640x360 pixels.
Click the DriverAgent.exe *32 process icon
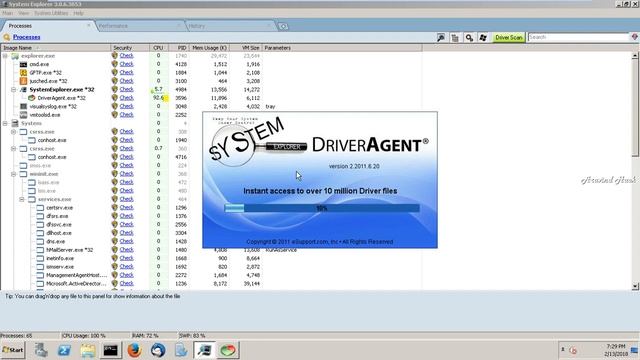pyautogui.click(x=31, y=98)
